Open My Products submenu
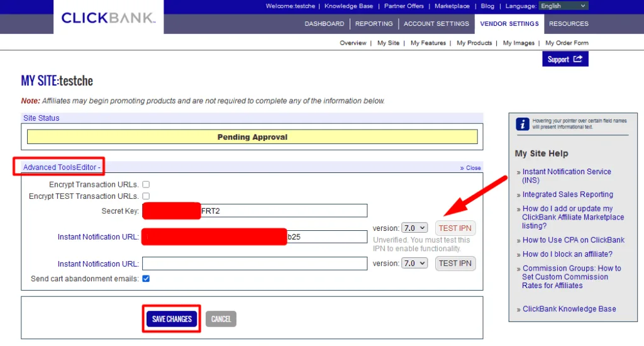644x346 pixels. [474, 43]
